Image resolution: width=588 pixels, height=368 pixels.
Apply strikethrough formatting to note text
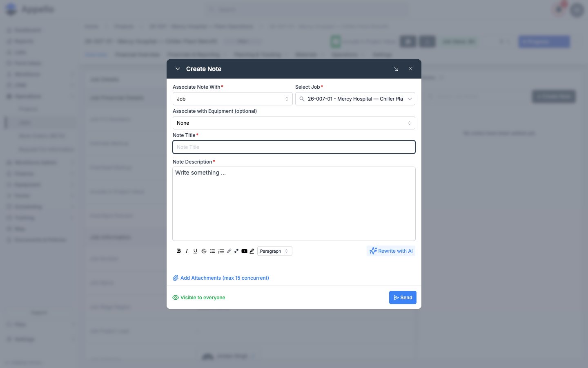click(x=204, y=251)
